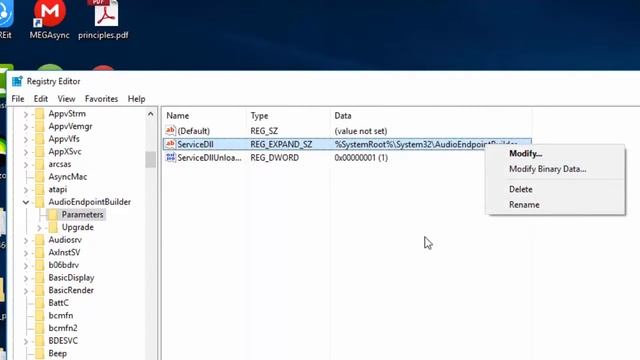Click the AppXSvc folder icon

coord(40,151)
